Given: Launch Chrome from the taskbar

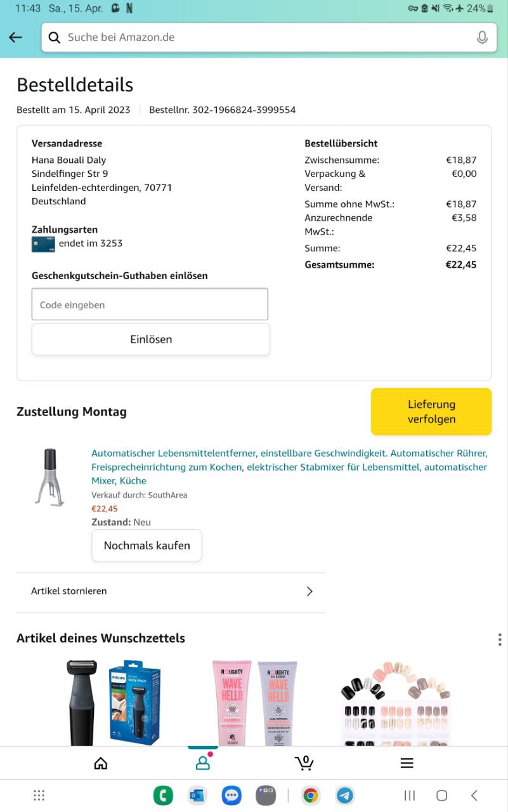Looking at the screenshot, I should 310,796.
